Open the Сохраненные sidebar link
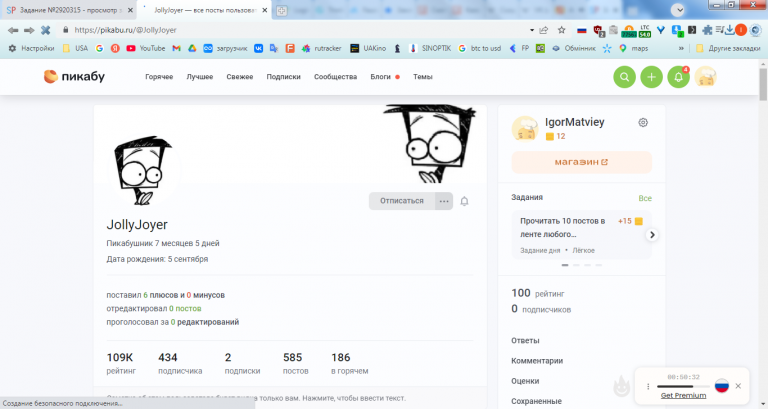This screenshot has width=768, height=409. pyautogui.click(x=537, y=401)
